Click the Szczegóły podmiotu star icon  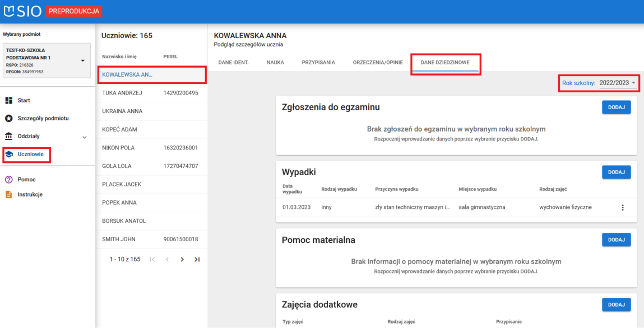(8, 119)
